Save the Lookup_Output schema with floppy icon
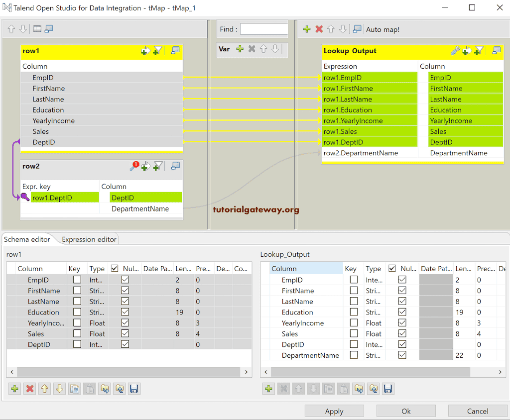Image resolution: width=510 pixels, height=420 pixels. tap(388, 389)
